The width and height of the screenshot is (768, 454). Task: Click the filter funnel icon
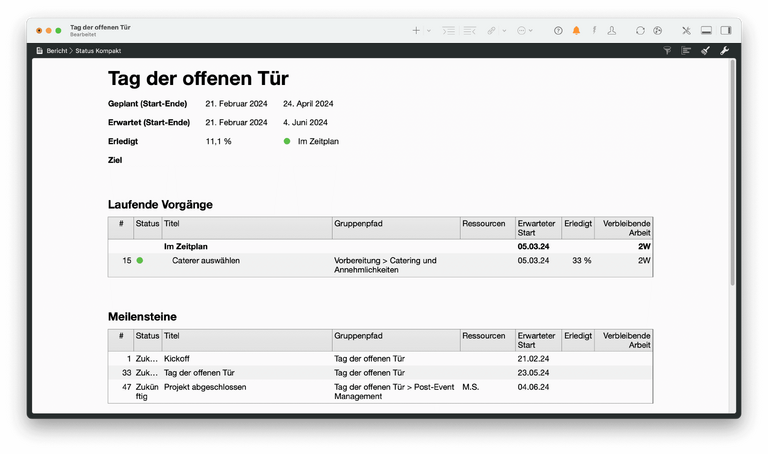pos(667,50)
